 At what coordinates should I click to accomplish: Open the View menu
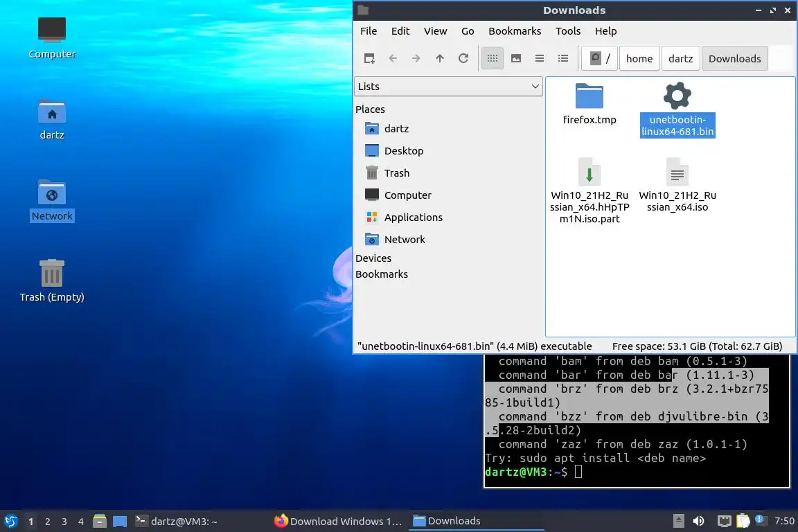pos(435,31)
